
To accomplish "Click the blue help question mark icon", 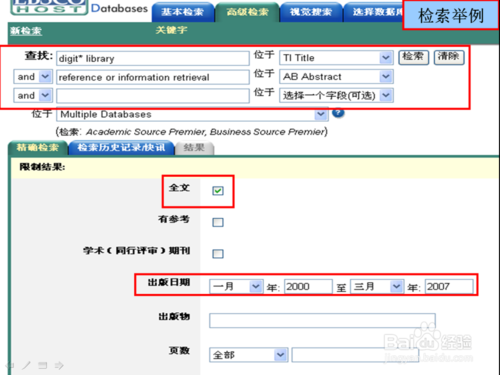I will (x=338, y=113).
